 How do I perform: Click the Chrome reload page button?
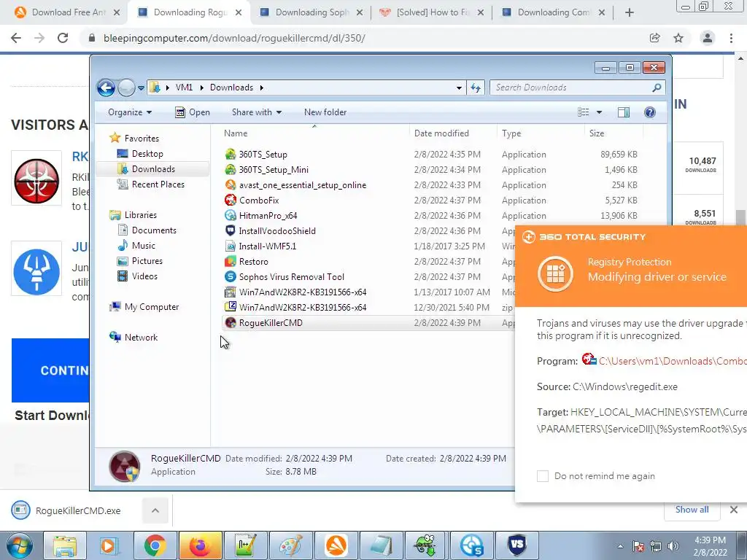[x=63, y=38]
